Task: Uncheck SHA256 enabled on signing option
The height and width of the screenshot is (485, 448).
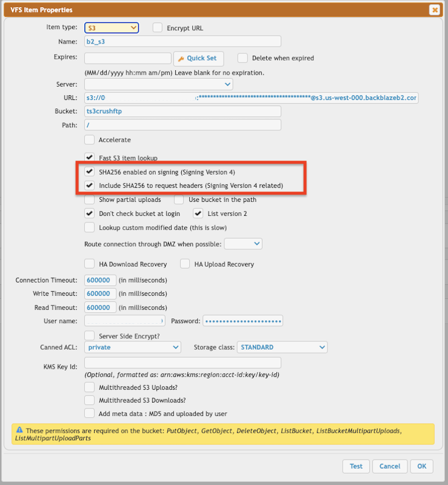Action: point(90,172)
